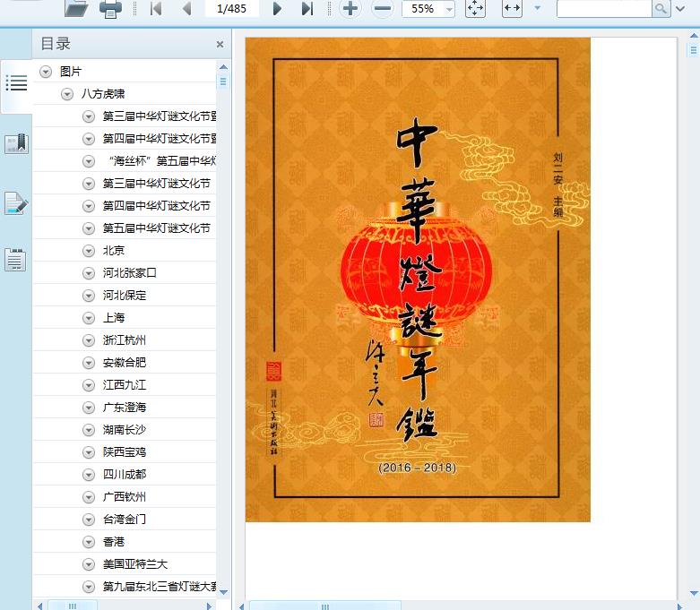
Task: Click the document vertical scrollbar up arrow
Action: [694, 35]
